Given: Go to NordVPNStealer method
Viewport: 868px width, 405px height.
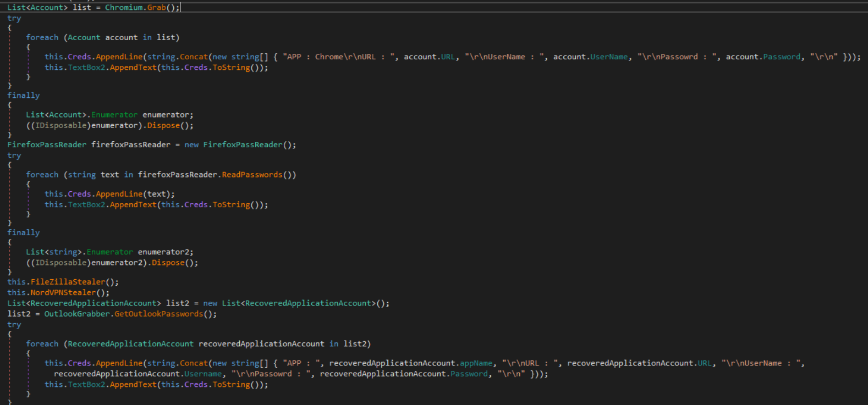Looking at the screenshot, I should click(x=63, y=292).
